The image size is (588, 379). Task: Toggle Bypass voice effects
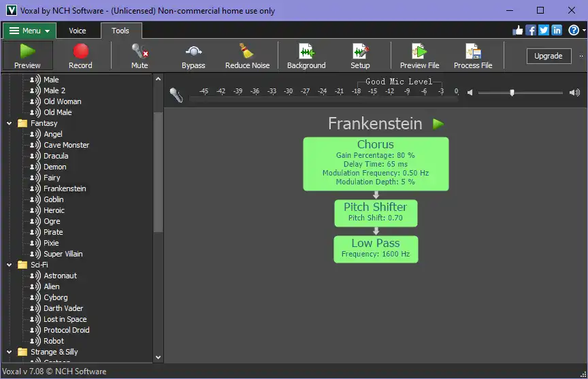193,56
